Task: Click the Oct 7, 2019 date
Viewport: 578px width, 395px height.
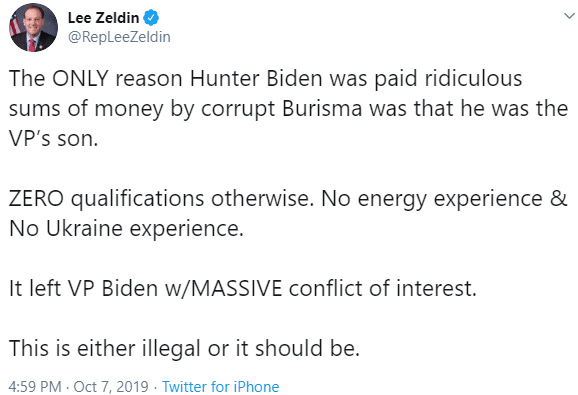Action: point(111,387)
